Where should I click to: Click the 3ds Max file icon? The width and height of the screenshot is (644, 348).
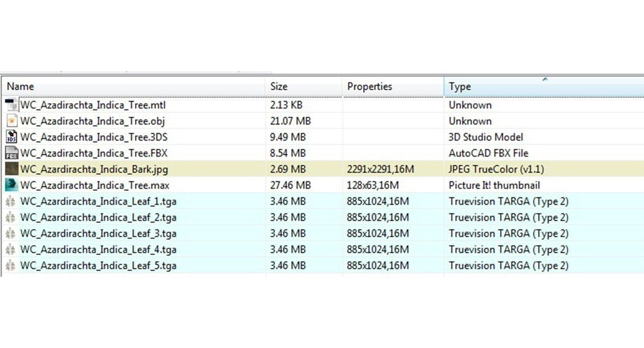pyautogui.click(x=12, y=185)
